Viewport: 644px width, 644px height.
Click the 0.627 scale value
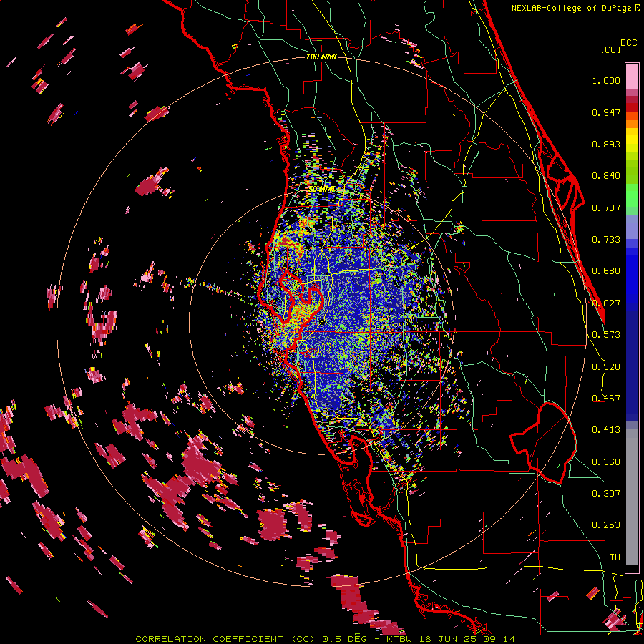(606, 303)
